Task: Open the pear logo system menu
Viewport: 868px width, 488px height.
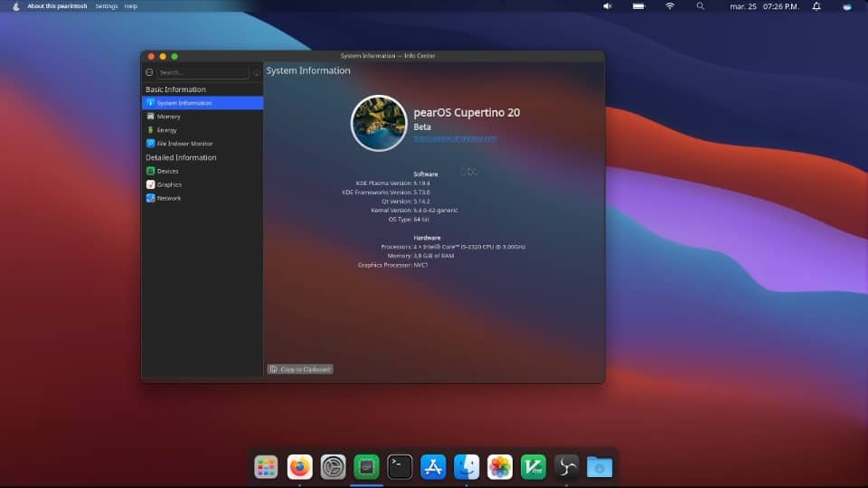Action: point(15,6)
